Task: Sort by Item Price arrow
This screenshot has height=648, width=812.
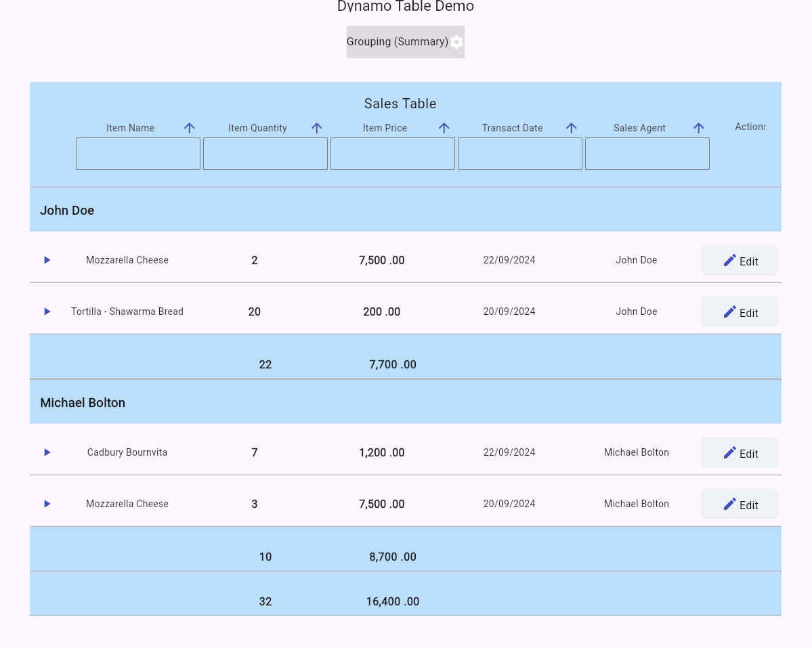Action: [444, 128]
